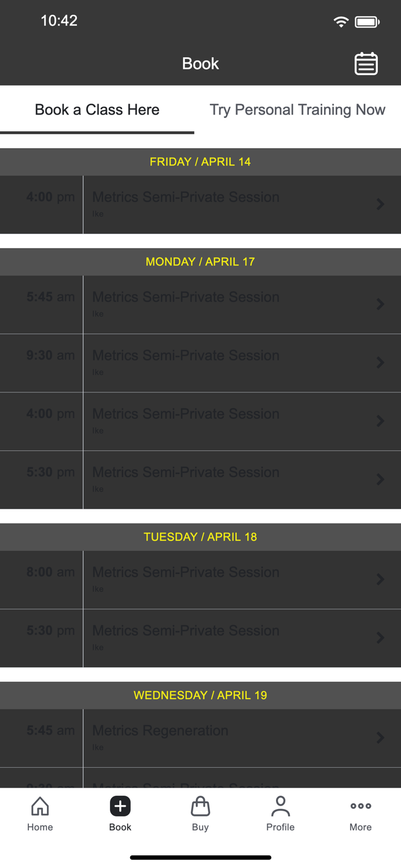This screenshot has height=868, width=401.
Task: Open the Buy shopping bag icon
Action: coord(200,813)
